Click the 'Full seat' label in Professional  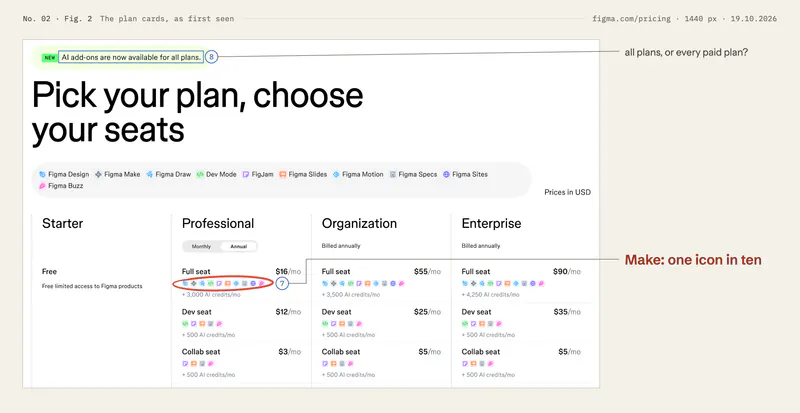196,272
